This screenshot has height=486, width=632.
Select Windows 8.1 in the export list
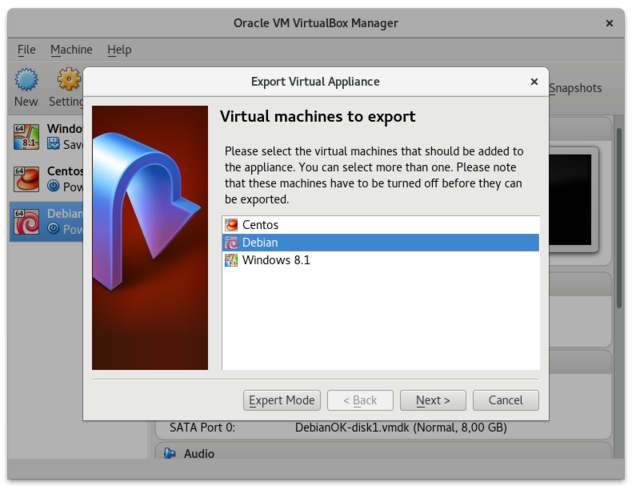click(380, 260)
